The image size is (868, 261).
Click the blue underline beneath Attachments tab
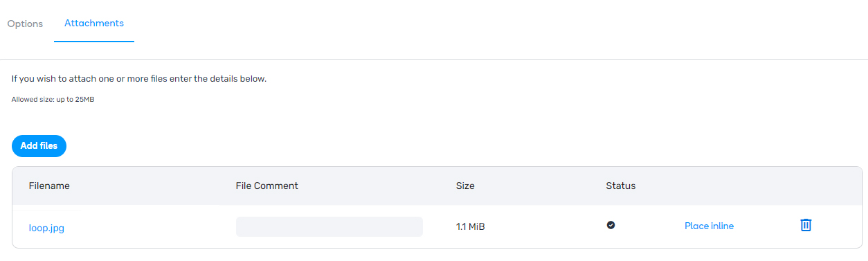[x=94, y=42]
